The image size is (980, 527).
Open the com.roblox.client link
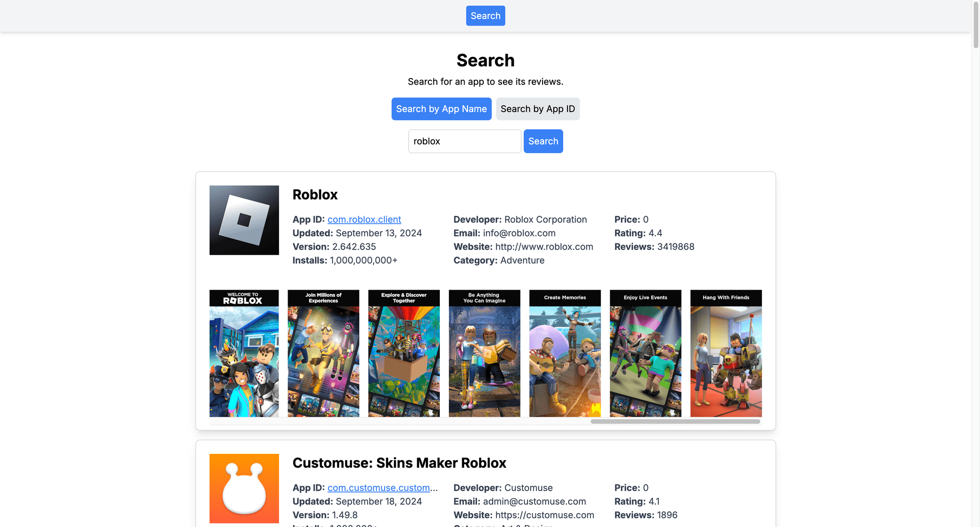point(364,220)
